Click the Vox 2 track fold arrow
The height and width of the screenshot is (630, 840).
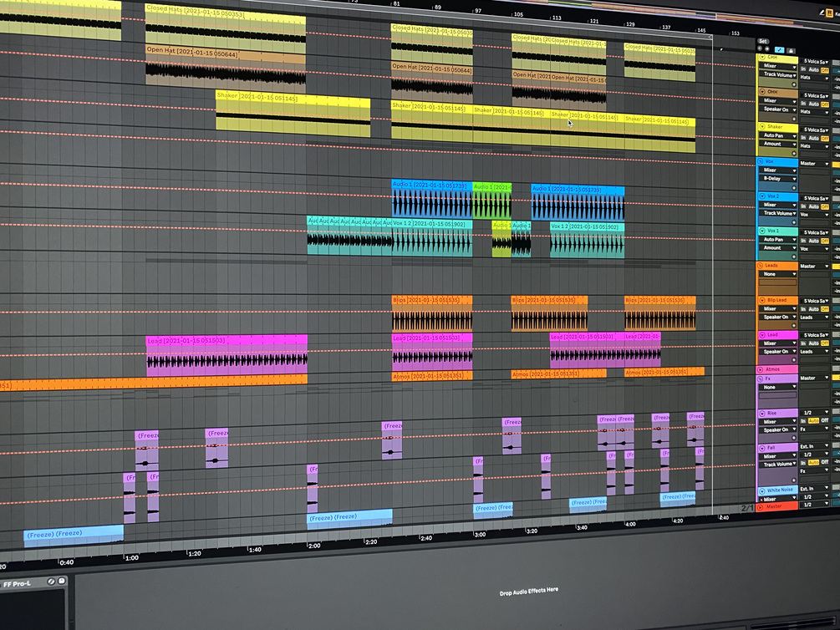point(762,196)
